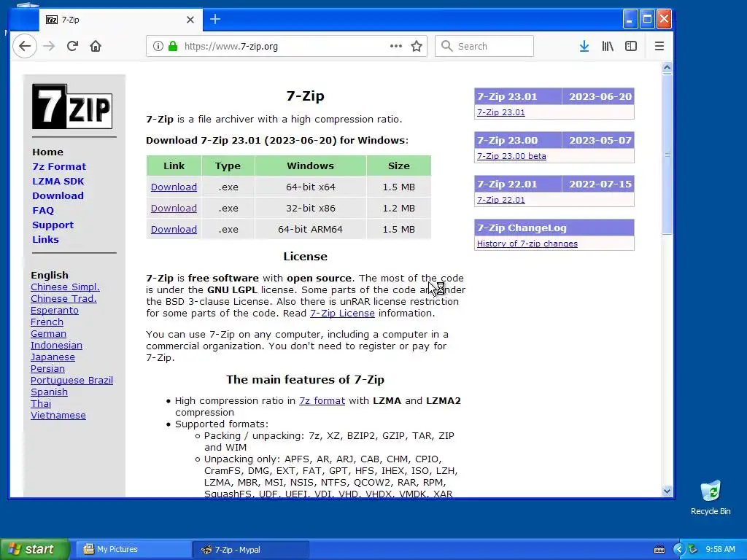Switch language to Chinese Simpl.

pyautogui.click(x=65, y=287)
